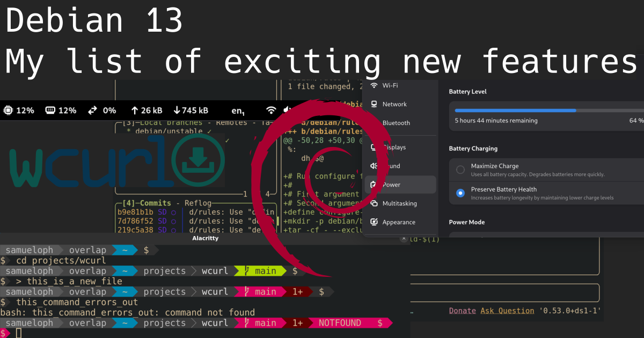
Task: Click the terminal cursor on last prompt
Action: 19,333
